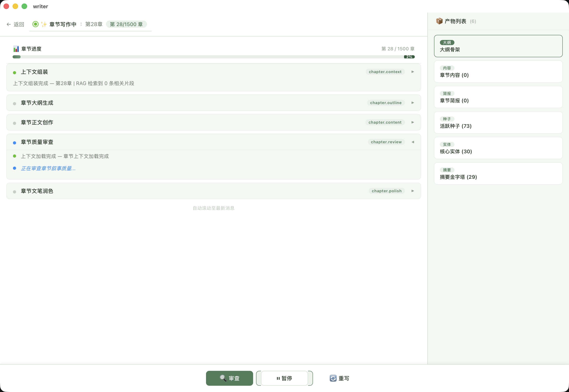Screen dimensions: 569x392
Task: Click the 审查 button
Action: (x=229, y=378)
